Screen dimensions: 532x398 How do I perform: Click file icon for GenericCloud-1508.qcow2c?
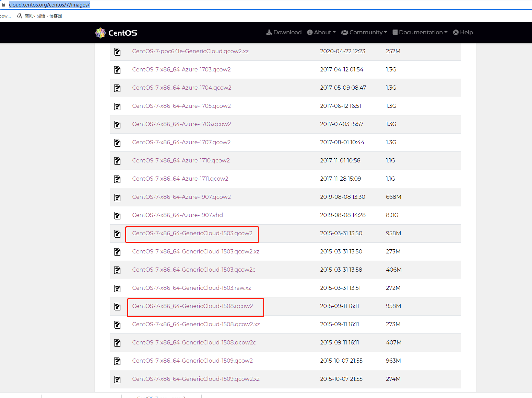click(x=117, y=343)
